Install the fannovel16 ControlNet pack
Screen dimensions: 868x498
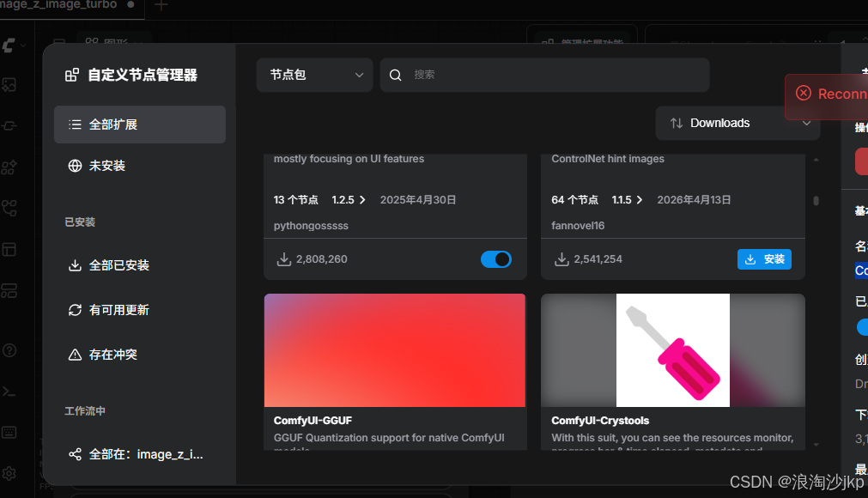click(x=764, y=259)
